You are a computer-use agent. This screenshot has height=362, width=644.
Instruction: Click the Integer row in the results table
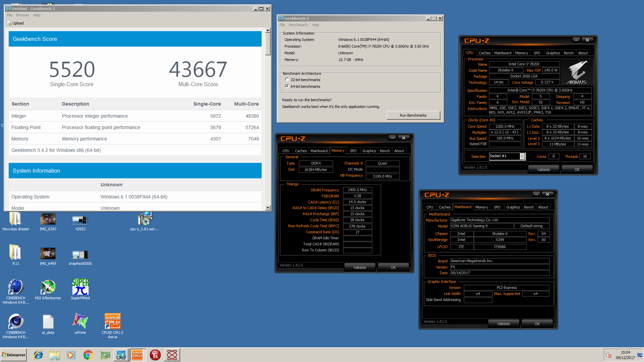click(135, 116)
